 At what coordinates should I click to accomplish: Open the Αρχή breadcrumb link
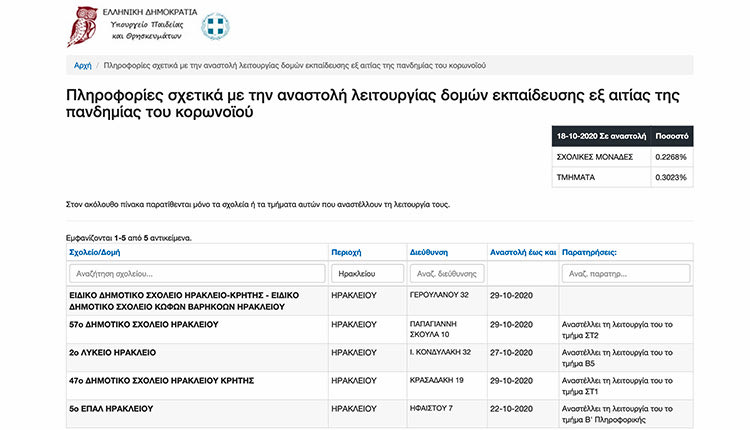click(x=82, y=66)
